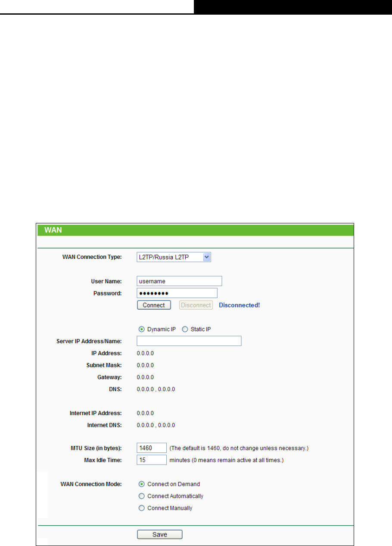The width and height of the screenshot is (392, 546).
Task: Click the Save button
Action: click(160, 535)
